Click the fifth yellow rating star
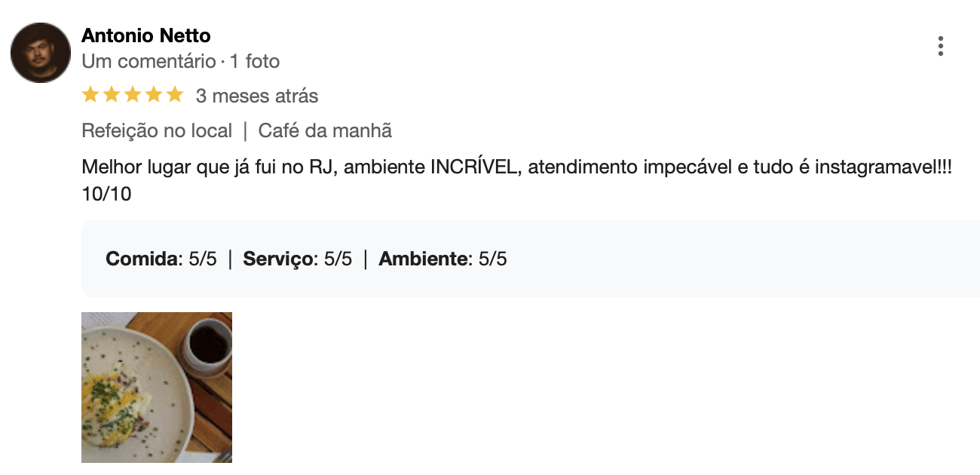This screenshot has height=475, width=980. 175,94
